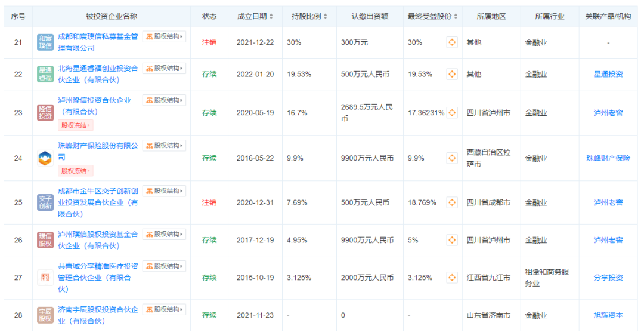Click 股权冻结 tag under 泸州隆信投资

pos(76,125)
